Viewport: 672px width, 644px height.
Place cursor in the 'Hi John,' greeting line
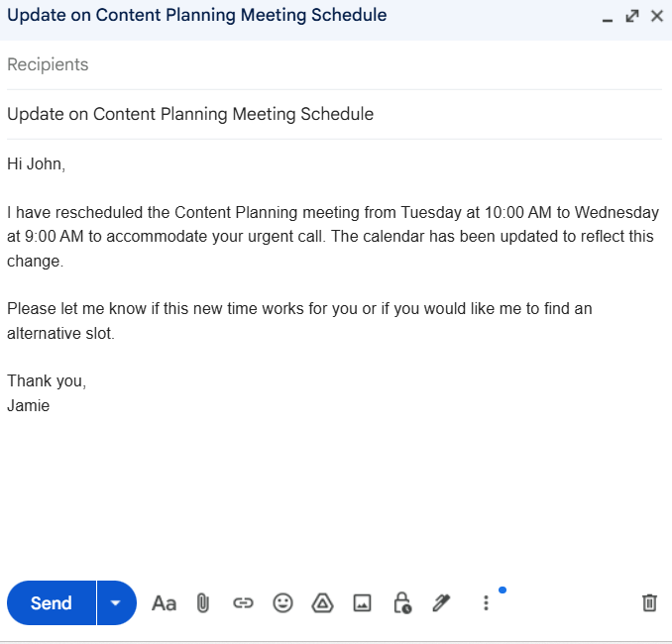[37, 164]
